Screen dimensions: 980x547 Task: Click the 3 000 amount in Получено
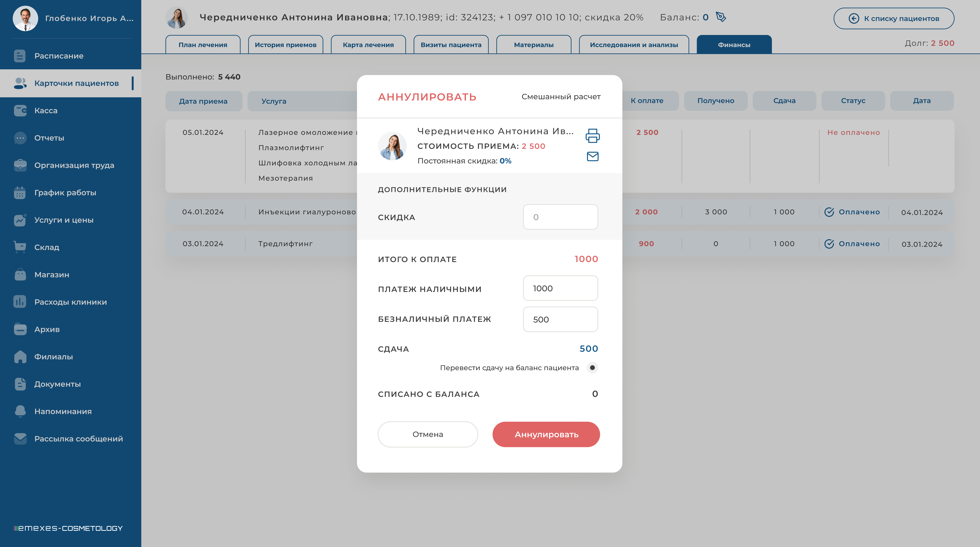(716, 212)
